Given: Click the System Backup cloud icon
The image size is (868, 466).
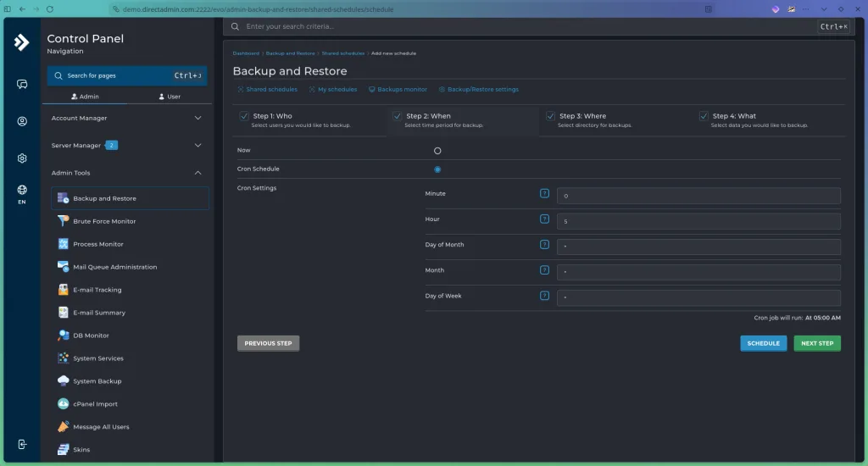Looking at the screenshot, I should 63,380.
